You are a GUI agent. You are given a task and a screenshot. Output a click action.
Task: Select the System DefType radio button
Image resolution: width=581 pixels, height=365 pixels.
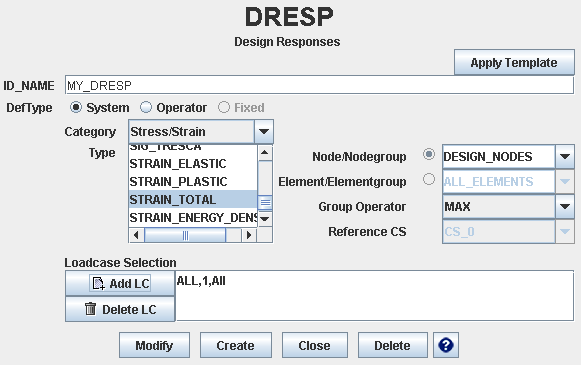pyautogui.click(x=76, y=107)
